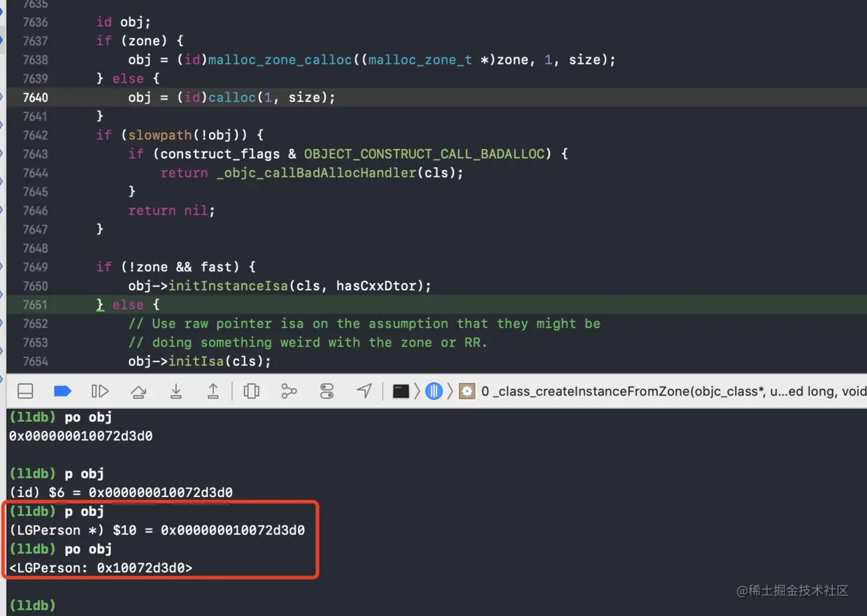Click the Step Into debug icon
867x616 pixels.
(x=176, y=391)
